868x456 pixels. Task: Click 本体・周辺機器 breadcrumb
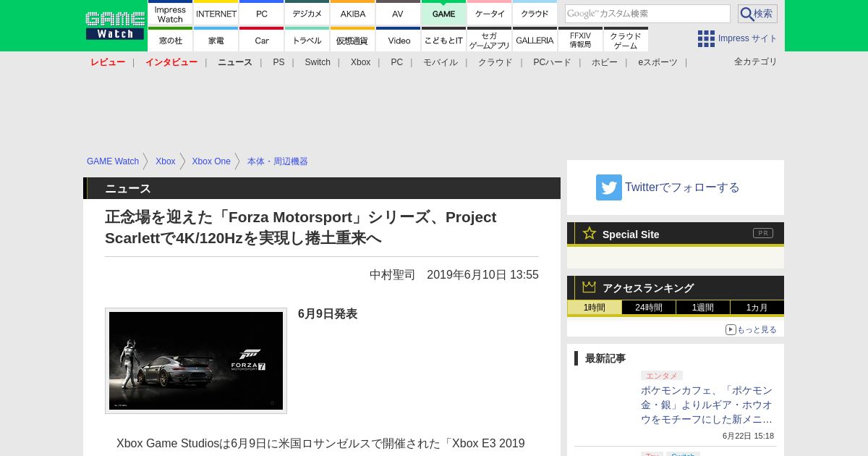click(x=278, y=161)
